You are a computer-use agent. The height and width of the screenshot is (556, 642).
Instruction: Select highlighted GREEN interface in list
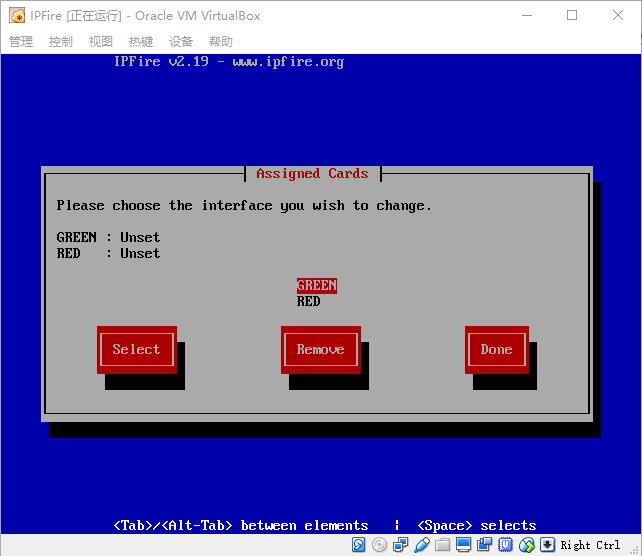(x=317, y=285)
